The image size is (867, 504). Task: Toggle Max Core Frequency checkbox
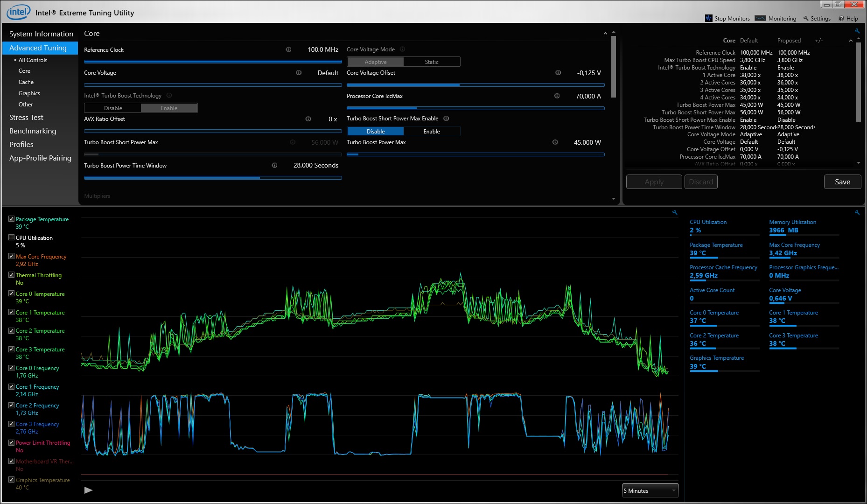[x=12, y=256]
